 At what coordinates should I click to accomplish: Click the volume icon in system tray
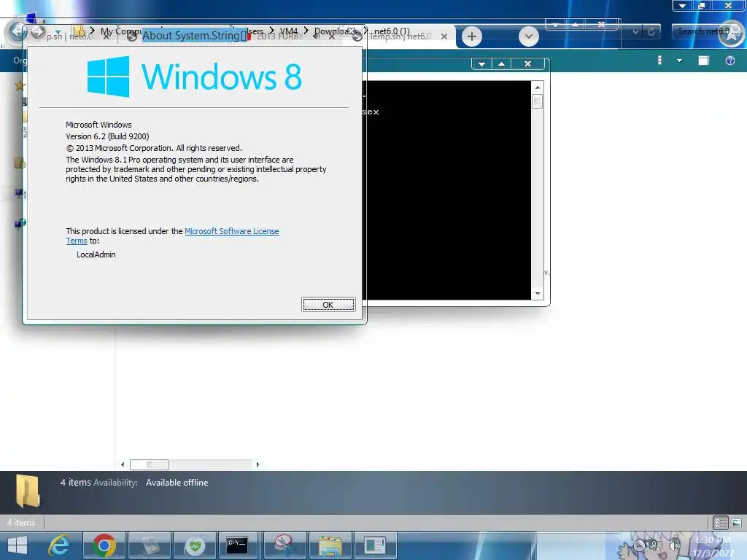pyautogui.click(x=673, y=546)
